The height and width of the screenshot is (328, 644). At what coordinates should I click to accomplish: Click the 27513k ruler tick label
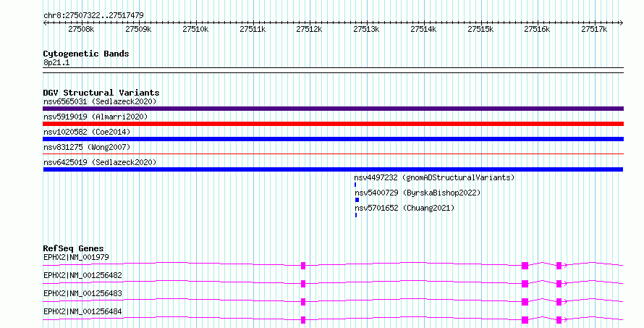pos(366,29)
